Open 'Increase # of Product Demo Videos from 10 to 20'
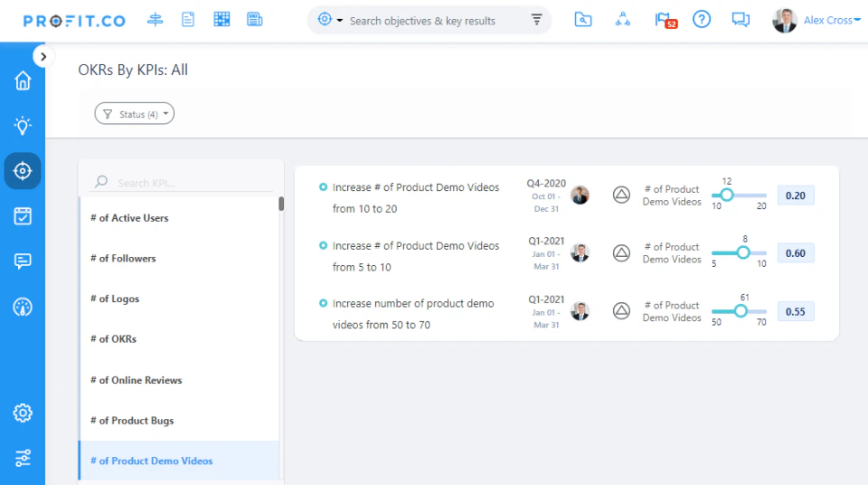Screen dimensions: 868x485 pos(416,198)
